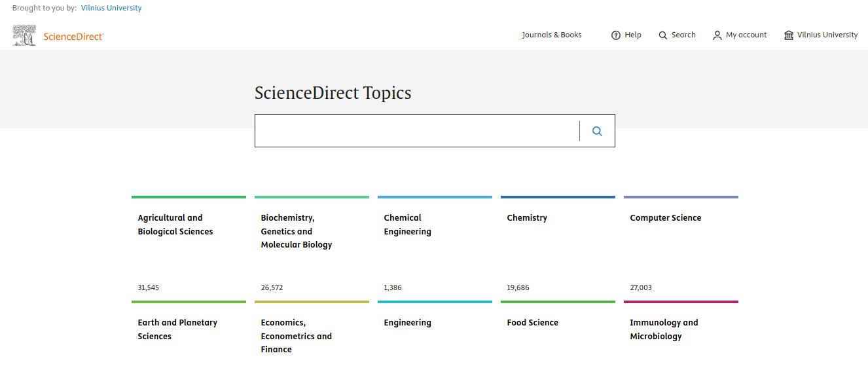Open the Chemistry topic card

tap(527, 218)
